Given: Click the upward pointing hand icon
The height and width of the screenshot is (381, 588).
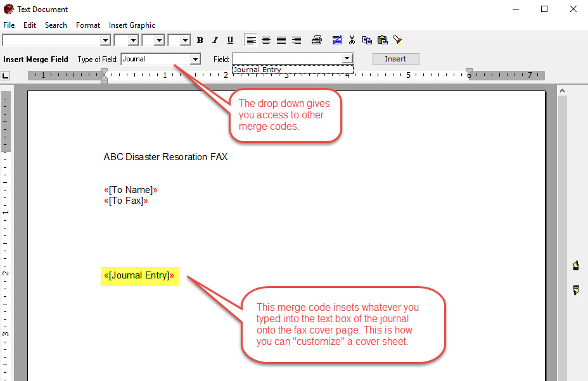Looking at the screenshot, I should click(576, 265).
